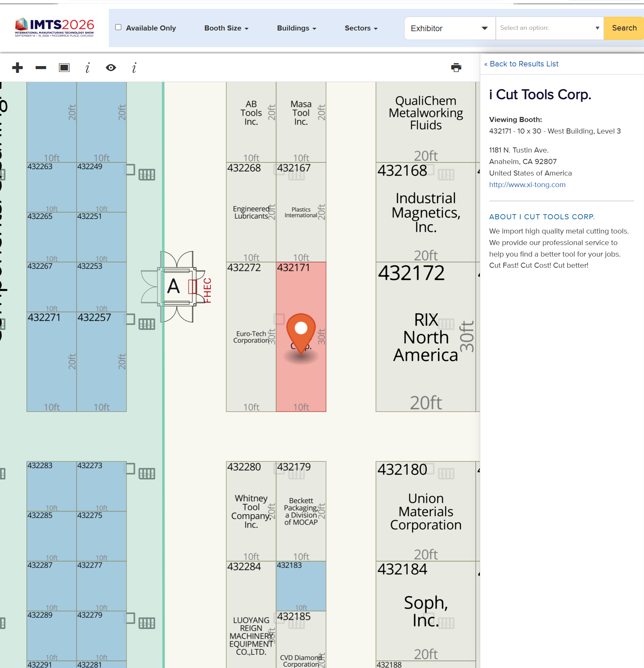Toggle the eye visibility icon

click(x=111, y=67)
